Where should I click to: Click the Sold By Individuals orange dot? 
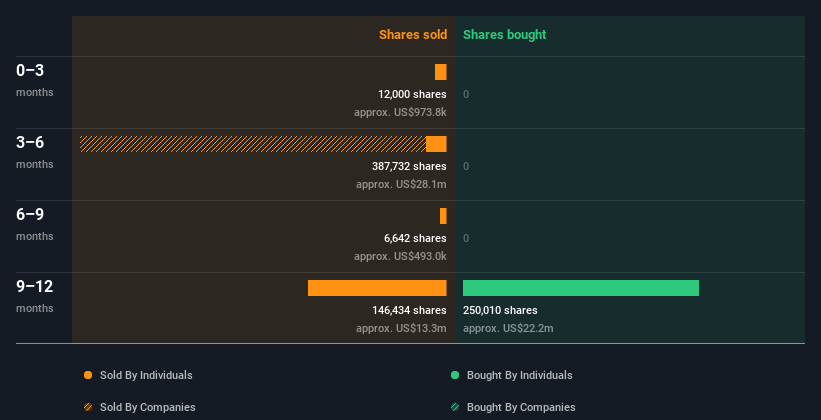pos(88,375)
